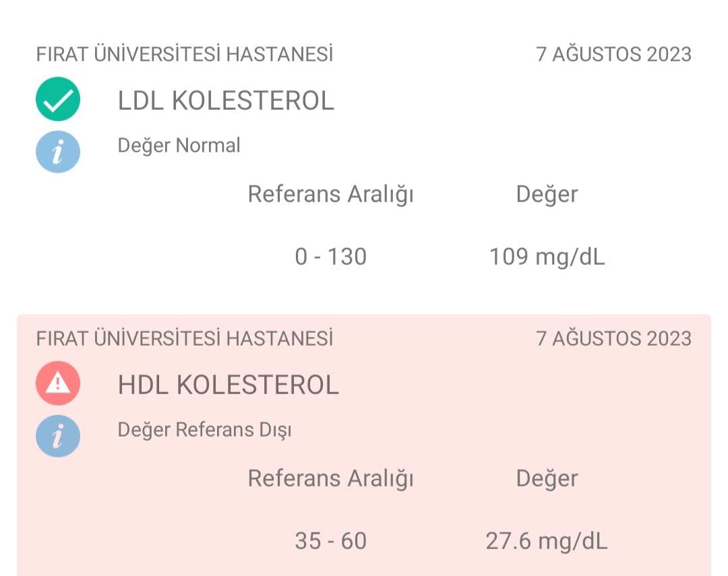Open the info icon under LDL Kolesterol
Screen dimensions: 728x576
click(58, 152)
